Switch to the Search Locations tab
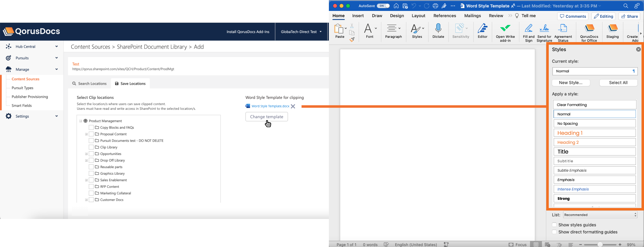 pos(89,84)
